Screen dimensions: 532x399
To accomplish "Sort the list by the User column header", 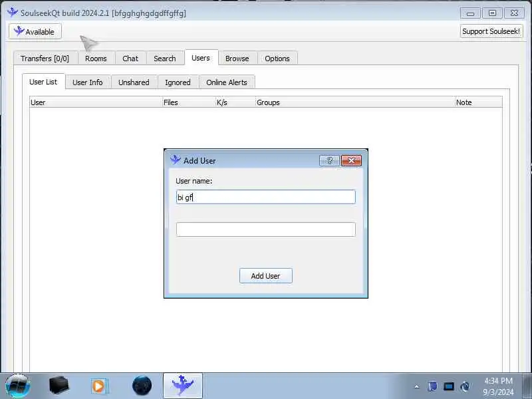I will (96, 102).
